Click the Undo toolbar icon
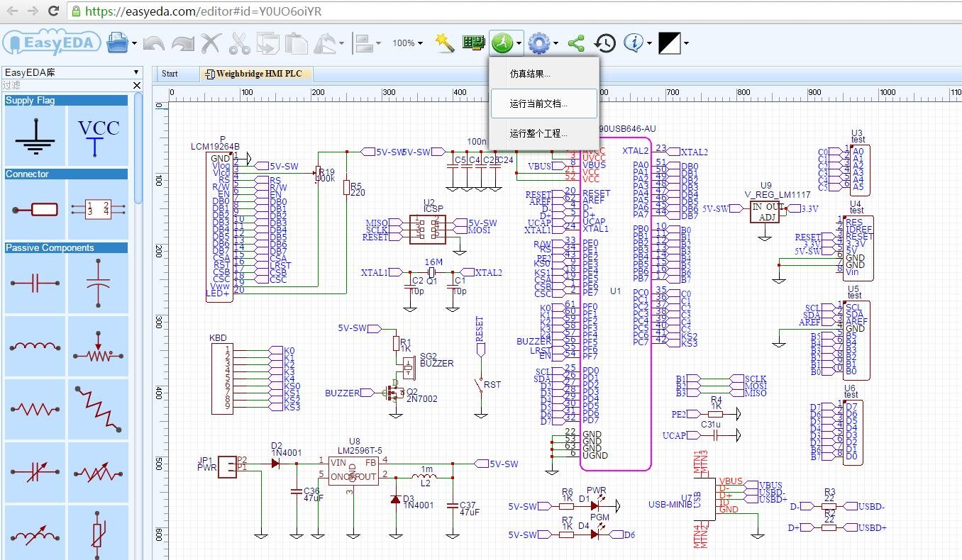 tap(153, 43)
